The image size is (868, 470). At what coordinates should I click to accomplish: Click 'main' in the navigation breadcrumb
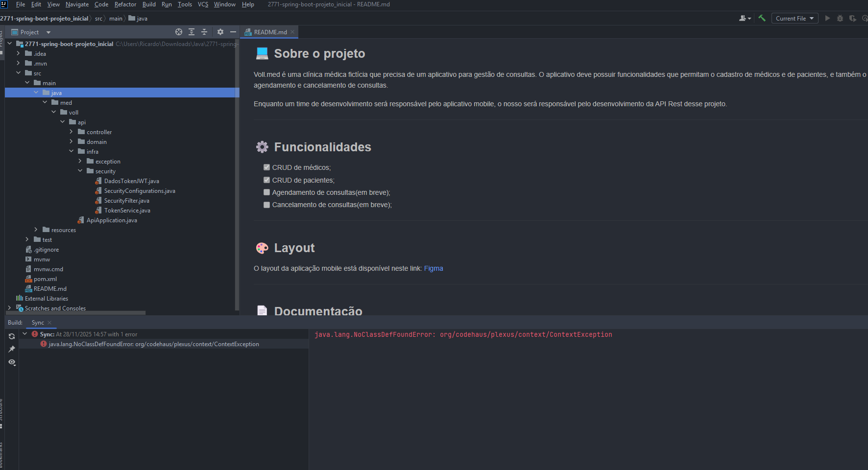tap(116, 19)
